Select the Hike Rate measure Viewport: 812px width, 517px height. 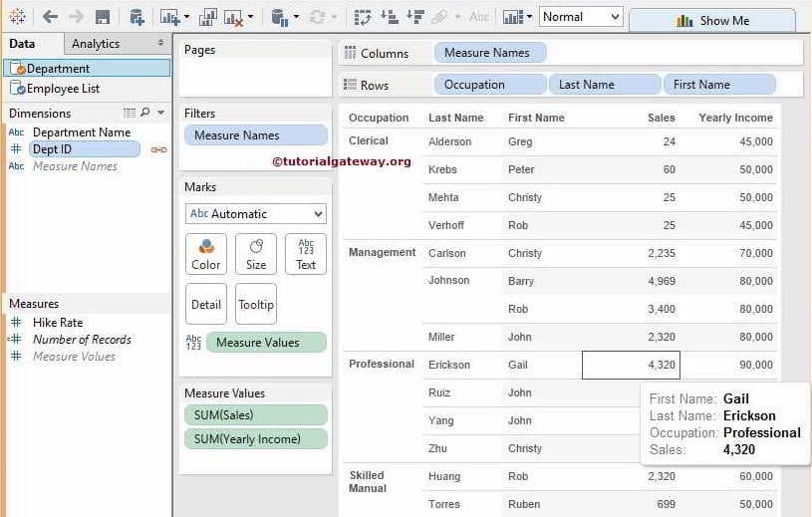58,323
